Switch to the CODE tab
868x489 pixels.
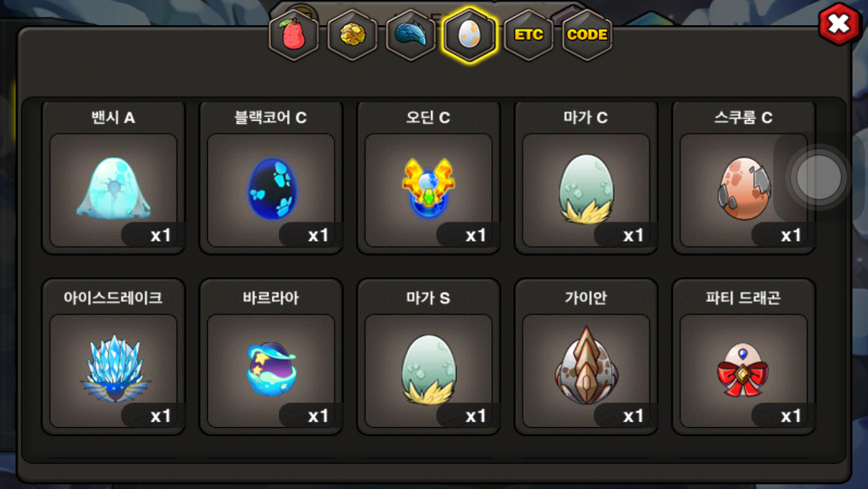(588, 35)
